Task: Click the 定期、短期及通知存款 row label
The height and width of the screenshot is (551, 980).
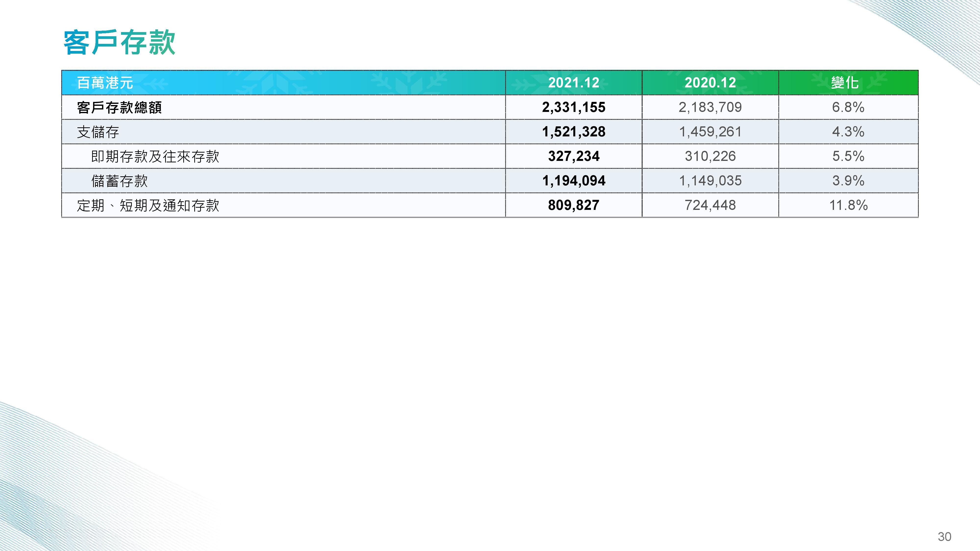Action: [147, 205]
